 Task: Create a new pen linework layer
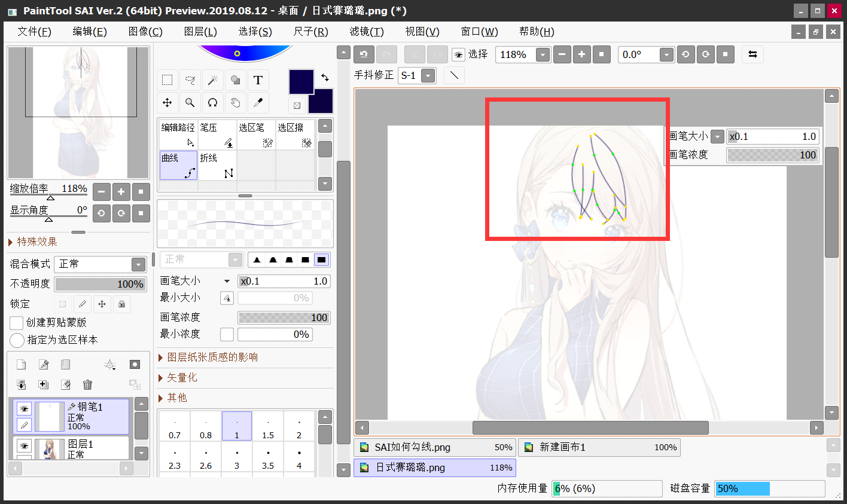(44, 365)
